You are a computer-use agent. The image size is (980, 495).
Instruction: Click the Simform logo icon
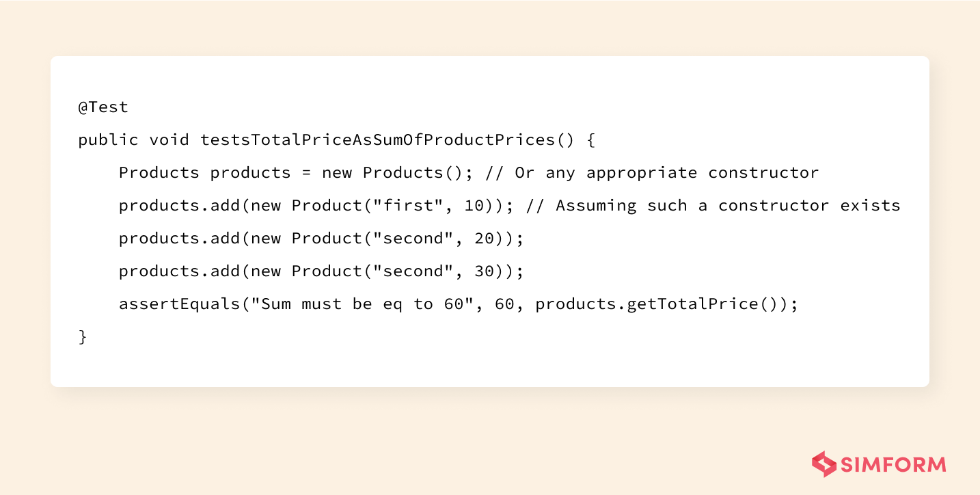click(824, 464)
